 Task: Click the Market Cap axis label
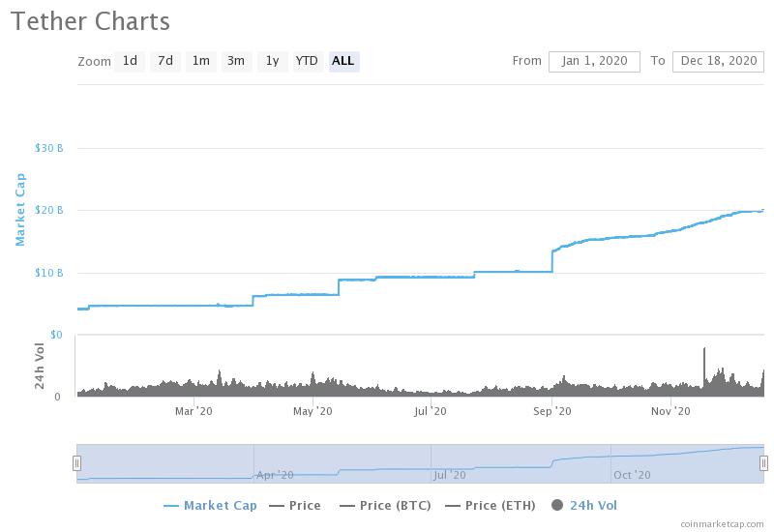(x=20, y=210)
